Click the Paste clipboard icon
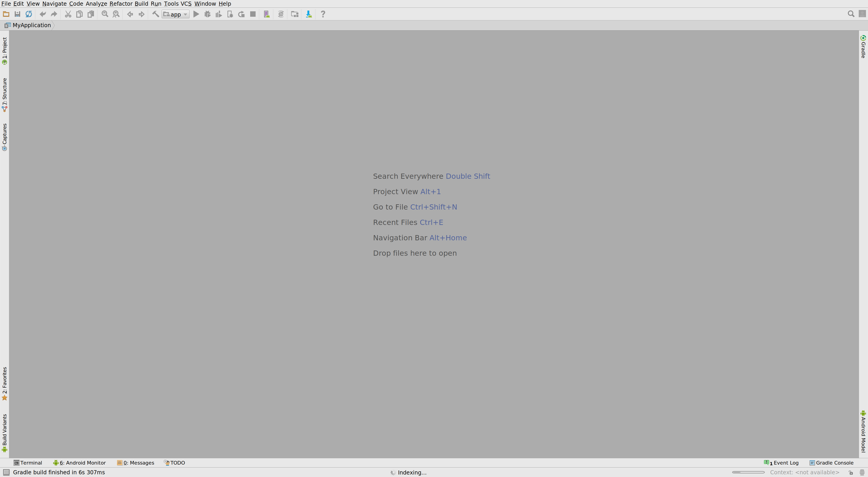This screenshot has width=868, height=477. coord(91,14)
